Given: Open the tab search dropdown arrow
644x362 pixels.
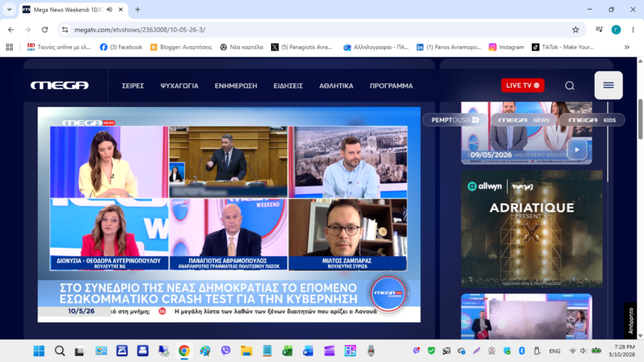Looking at the screenshot, I should [9, 9].
